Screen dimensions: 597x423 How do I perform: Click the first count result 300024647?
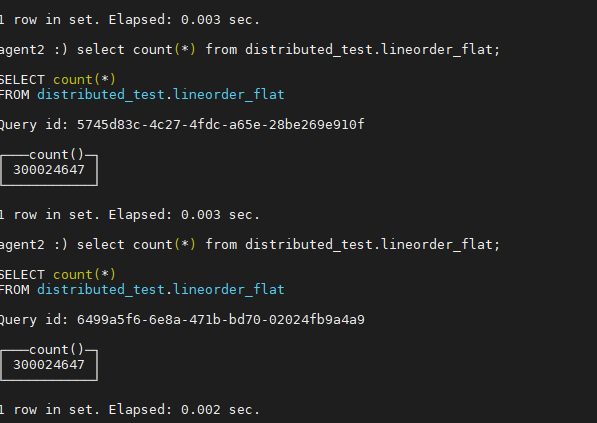click(49, 170)
